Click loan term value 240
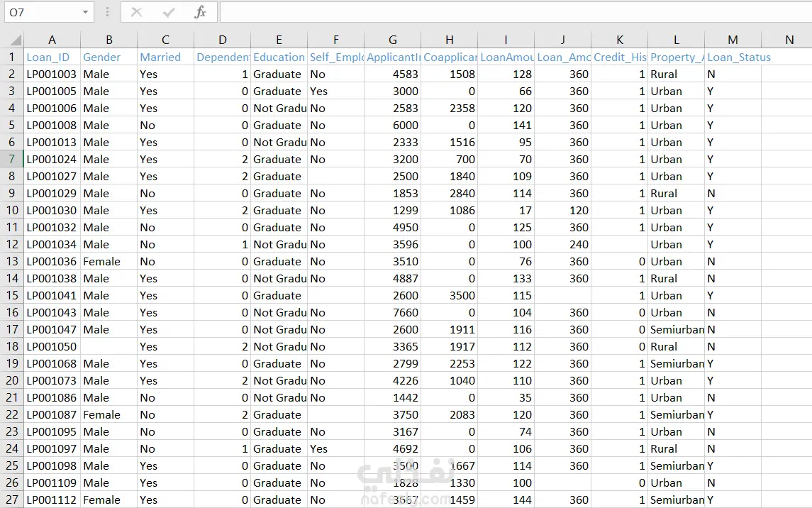Screen dimensions: 812x508 [562, 244]
